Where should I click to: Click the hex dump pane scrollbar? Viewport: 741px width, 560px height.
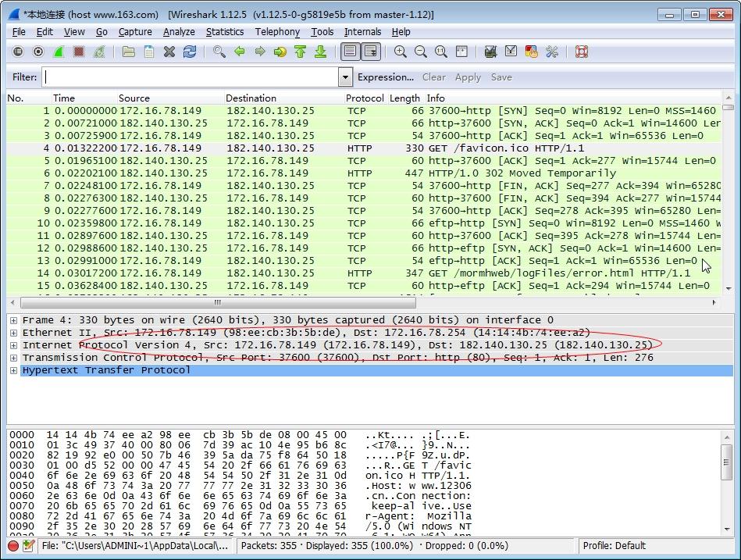[x=726, y=482]
